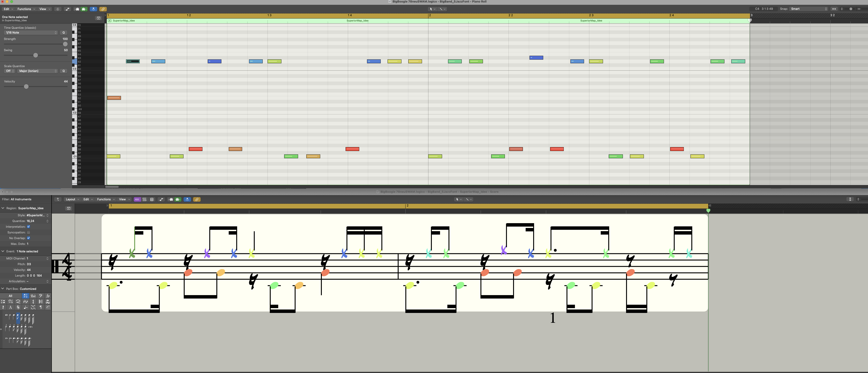Uncheck the Interpretation checkbox

[28, 227]
